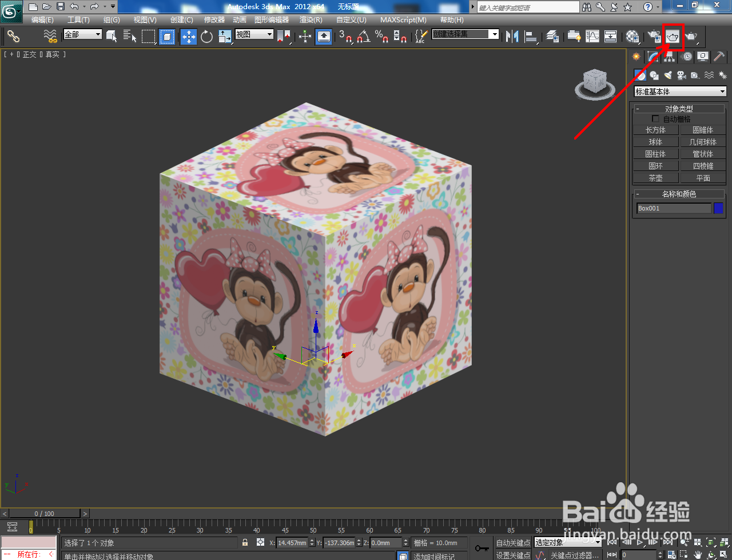Image resolution: width=732 pixels, height=560 pixels.
Task: Collapse the 名称和颜色 rollout
Action: [x=679, y=194]
